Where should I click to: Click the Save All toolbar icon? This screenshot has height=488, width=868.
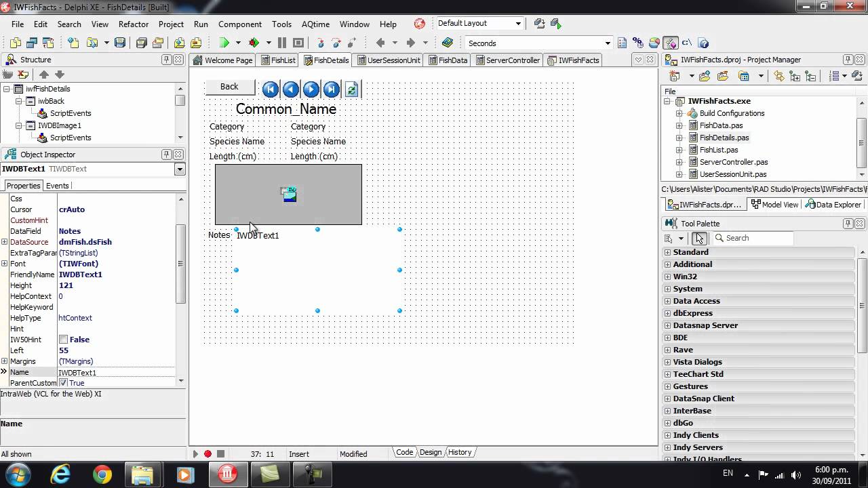(x=141, y=43)
